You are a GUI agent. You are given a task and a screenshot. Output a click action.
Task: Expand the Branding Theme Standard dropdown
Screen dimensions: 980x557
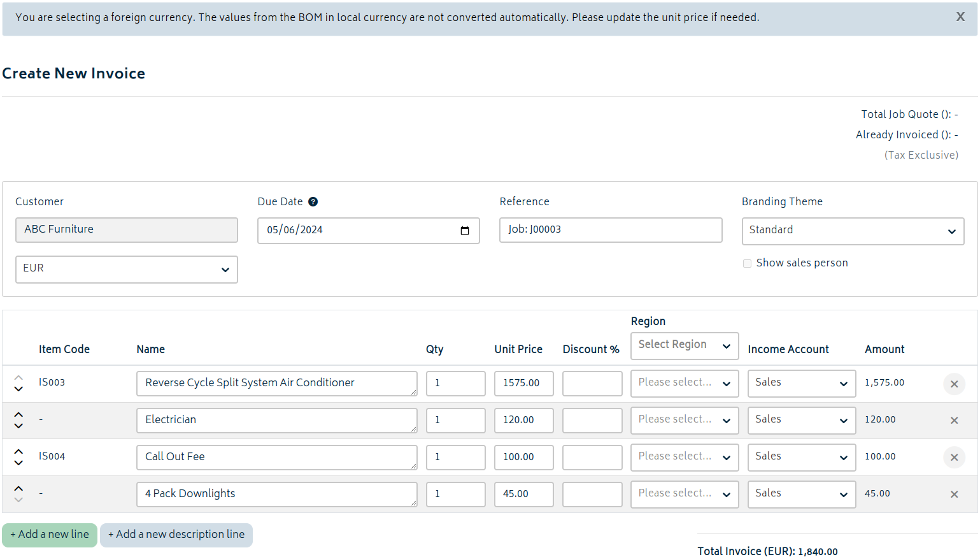click(x=853, y=231)
